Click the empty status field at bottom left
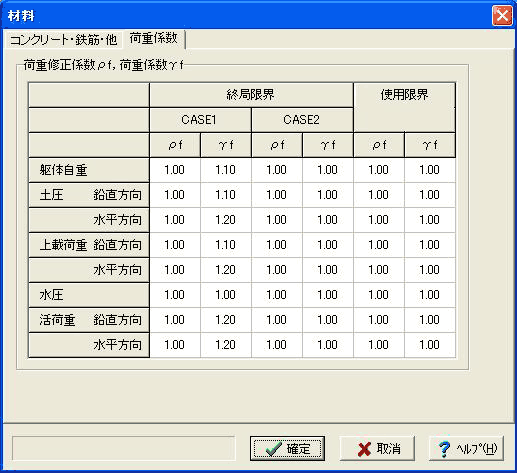 [124, 449]
